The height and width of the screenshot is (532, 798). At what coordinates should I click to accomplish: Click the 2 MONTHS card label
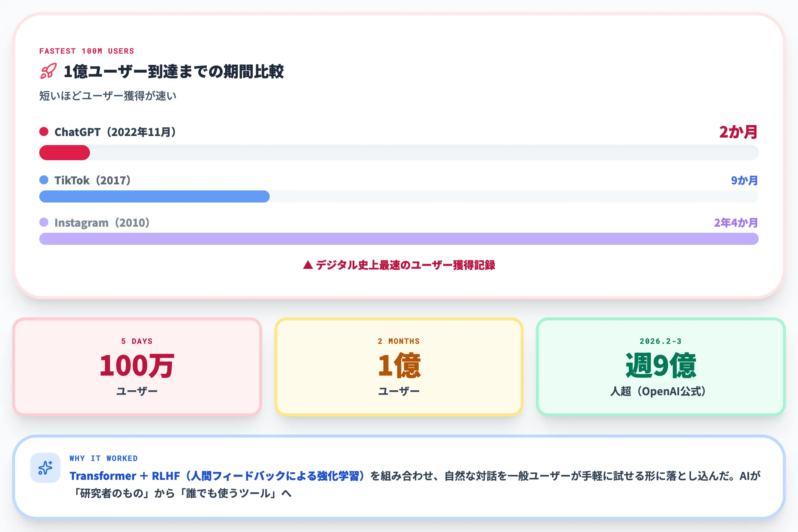[x=399, y=341]
